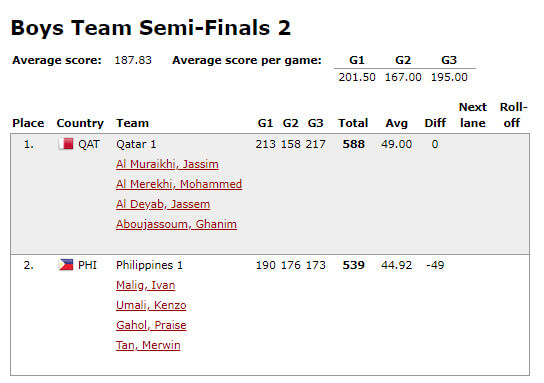This screenshot has width=544, height=383.
Task: Click the Philippines flag icon
Action: 66,265
